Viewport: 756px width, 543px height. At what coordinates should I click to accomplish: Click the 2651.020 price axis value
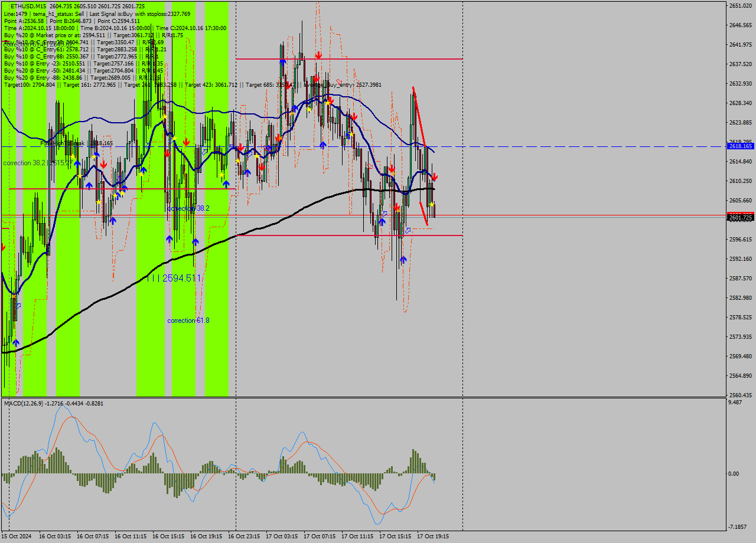click(x=740, y=5)
